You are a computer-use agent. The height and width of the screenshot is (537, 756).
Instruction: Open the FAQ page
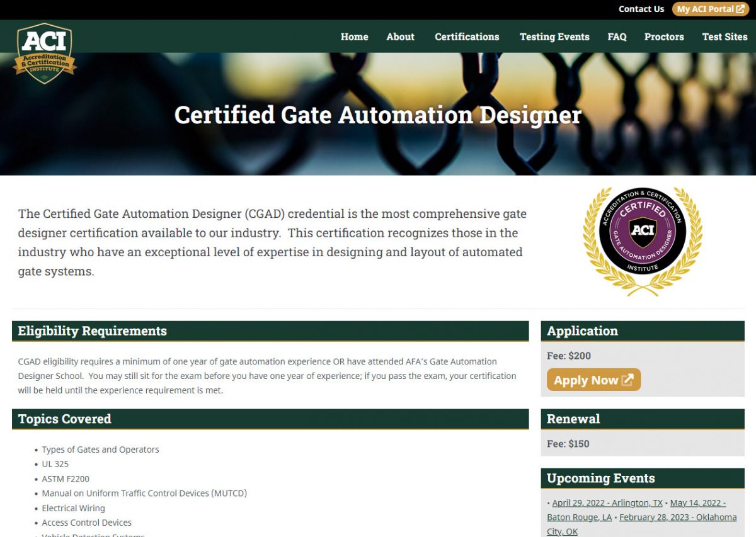(x=617, y=37)
